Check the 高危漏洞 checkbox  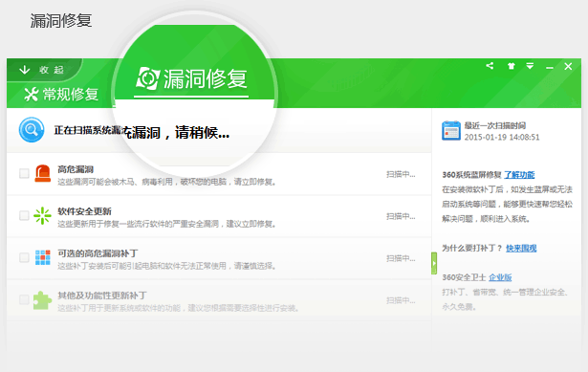pos(24,173)
